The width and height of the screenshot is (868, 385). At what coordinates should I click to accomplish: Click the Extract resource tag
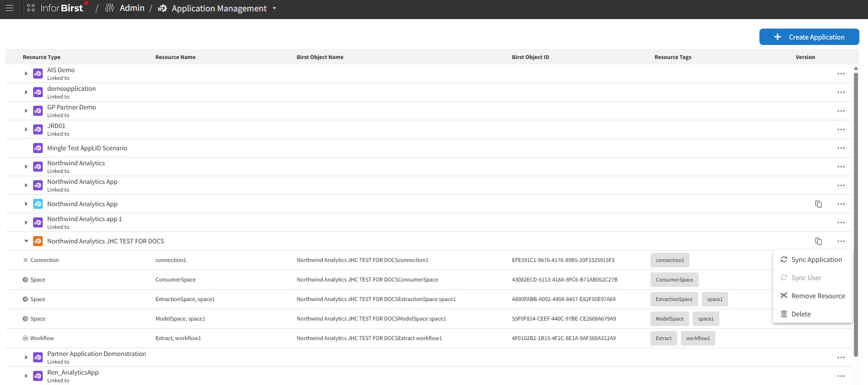click(664, 338)
